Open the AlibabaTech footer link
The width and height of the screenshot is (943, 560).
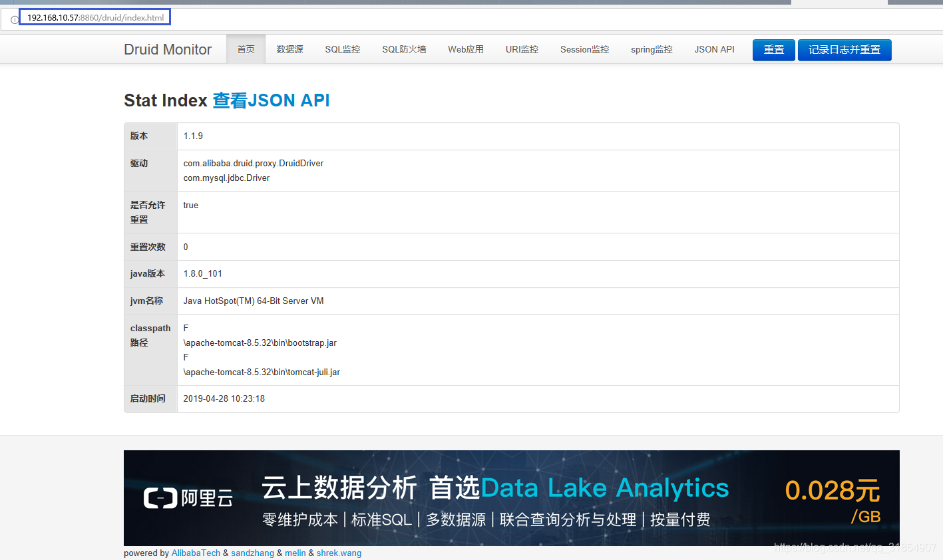196,553
